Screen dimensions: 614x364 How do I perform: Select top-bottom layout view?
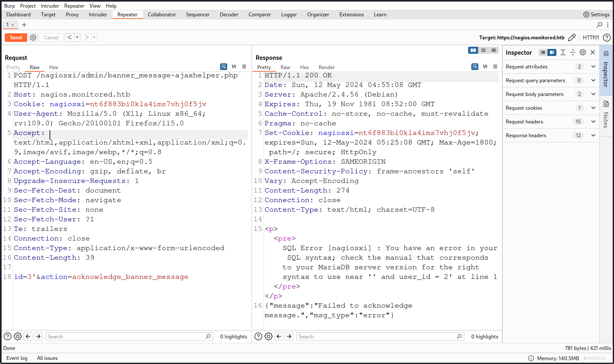(x=483, y=50)
